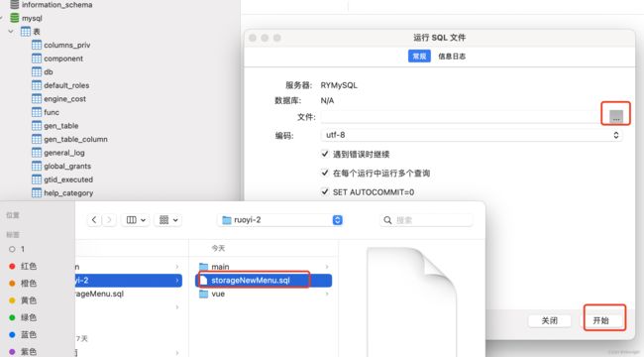Select the help_category table icon
The image size is (644, 357).
(37, 192)
